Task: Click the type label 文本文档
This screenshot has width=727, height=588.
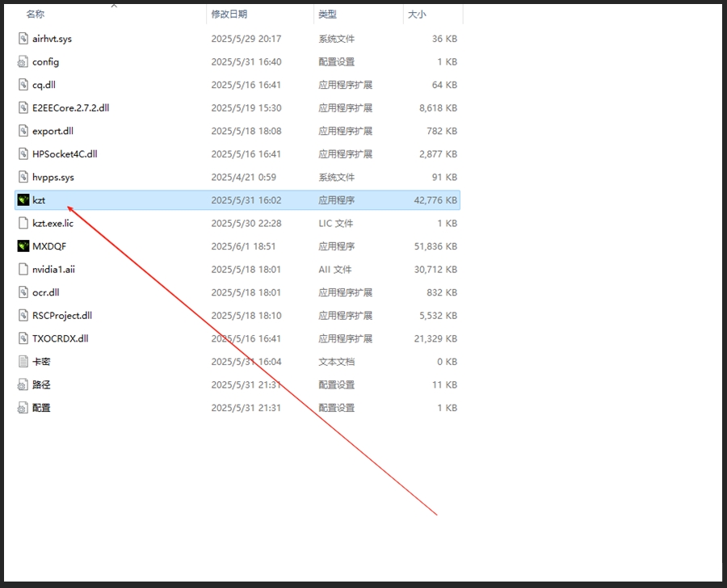Action: pyautogui.click(x=336, y=362)
